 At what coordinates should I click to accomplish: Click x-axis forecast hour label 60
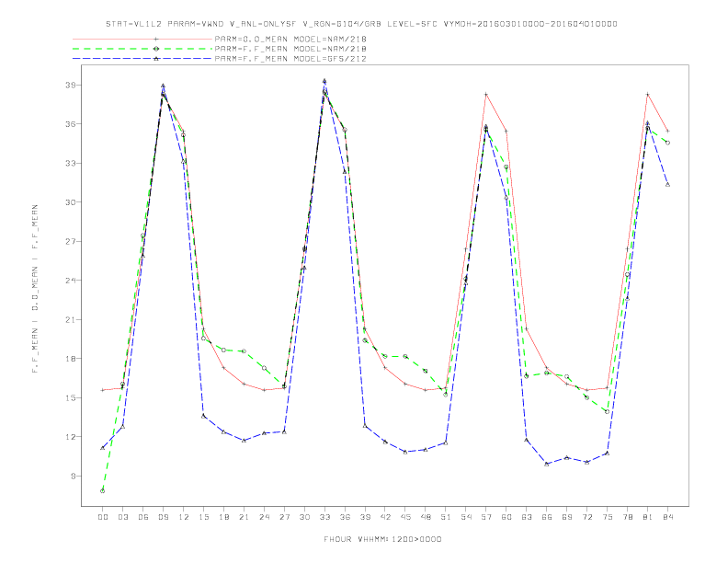point(506,517)
